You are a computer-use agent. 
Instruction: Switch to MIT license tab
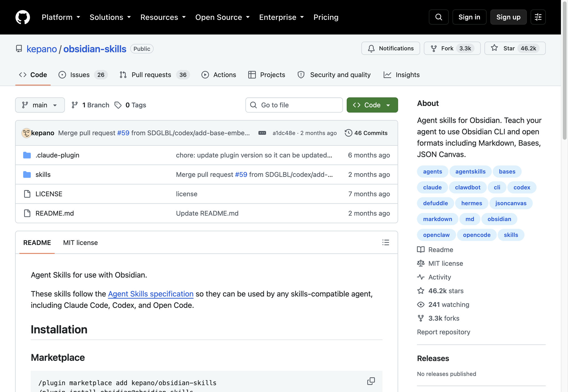[80, 243]
